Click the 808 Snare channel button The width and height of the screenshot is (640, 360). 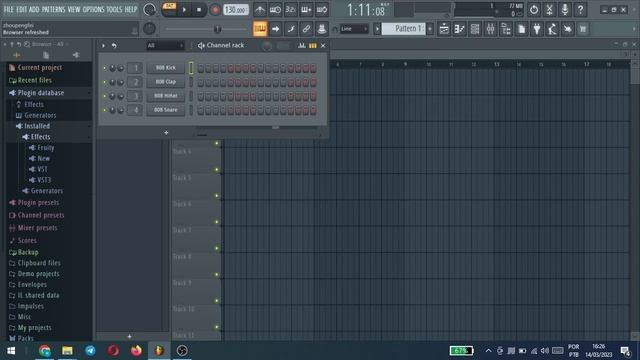coord(166,110)
